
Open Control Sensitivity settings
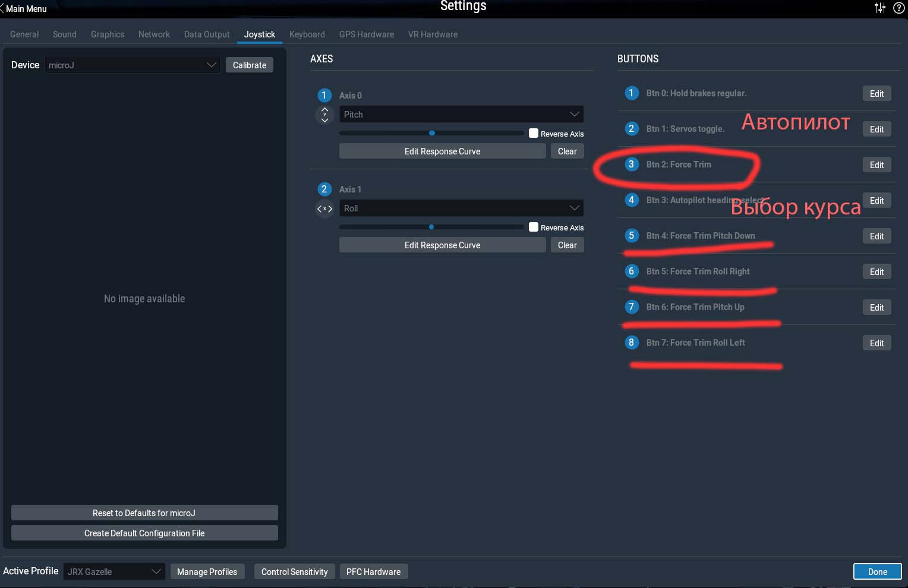(x=295, y=571)
